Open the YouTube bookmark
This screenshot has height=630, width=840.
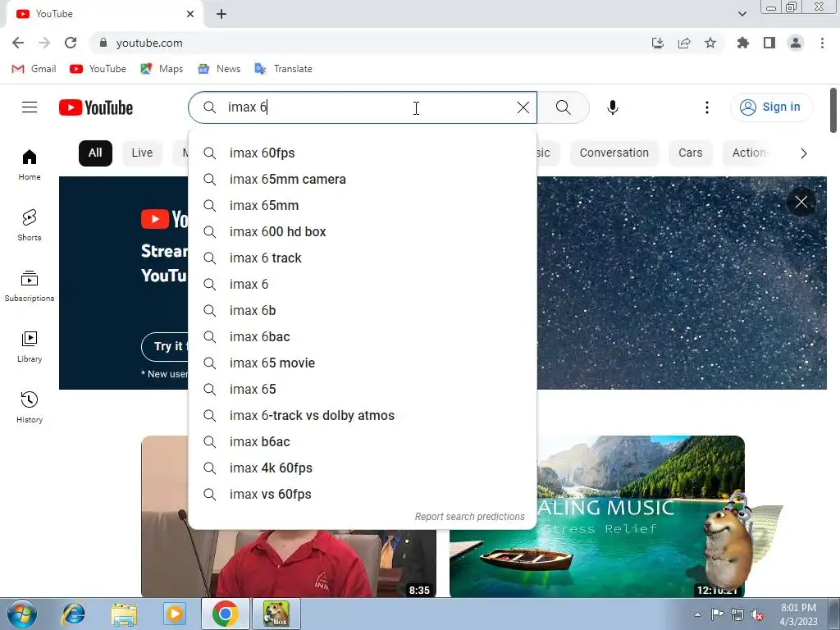pyautogui.click(x=98, y=69)
